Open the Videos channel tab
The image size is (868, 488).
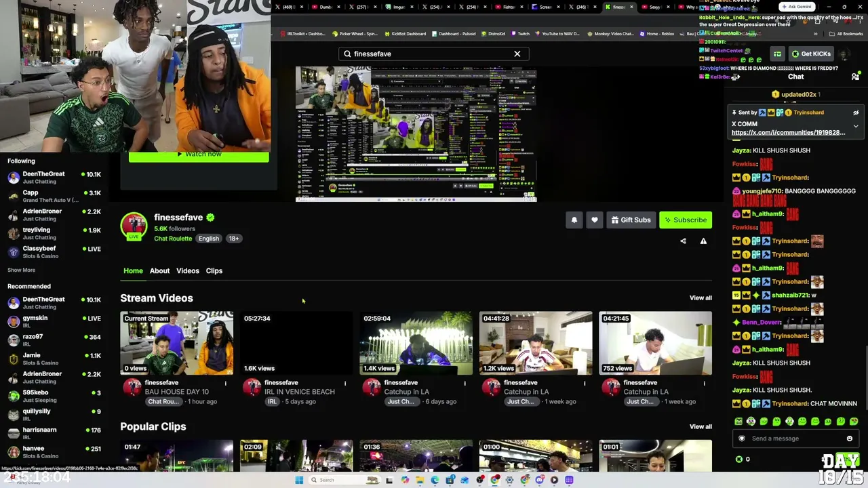tap(188, 270)
